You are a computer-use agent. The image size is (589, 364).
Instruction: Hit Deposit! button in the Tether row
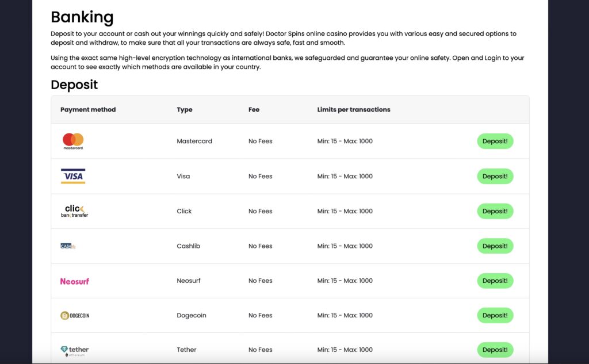click(495, 350)
